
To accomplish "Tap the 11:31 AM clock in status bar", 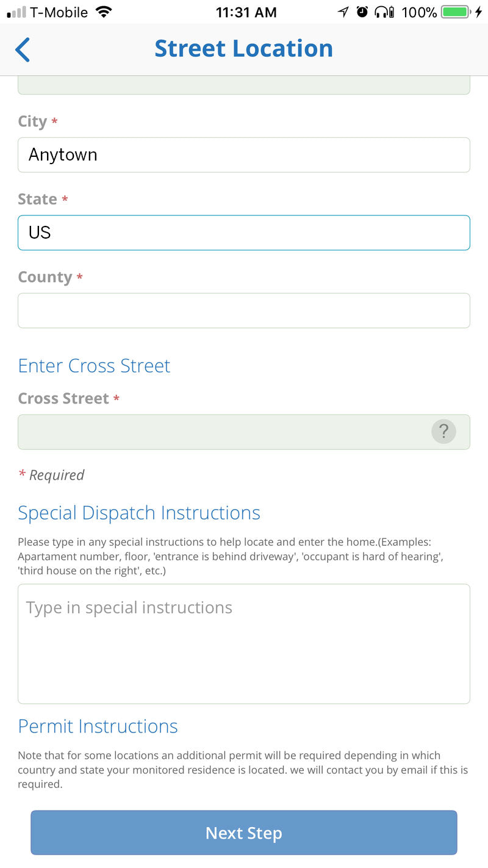I will [x=246, y=12].
